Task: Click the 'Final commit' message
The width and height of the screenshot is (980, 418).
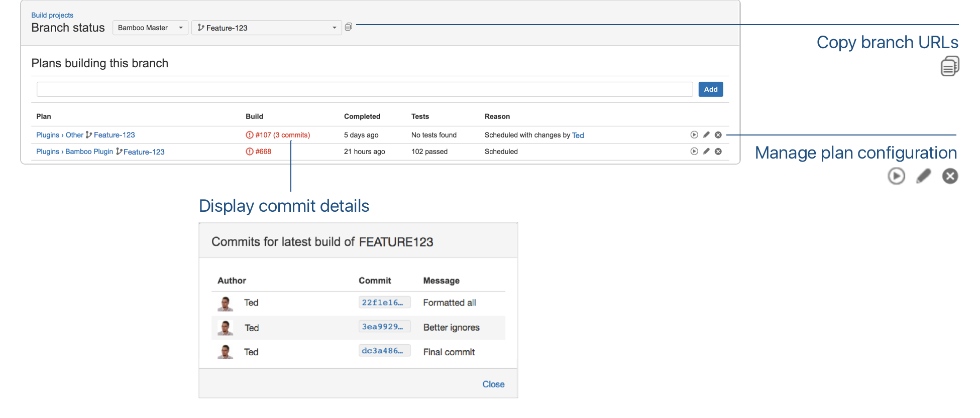Action: [x=449, y=352]
